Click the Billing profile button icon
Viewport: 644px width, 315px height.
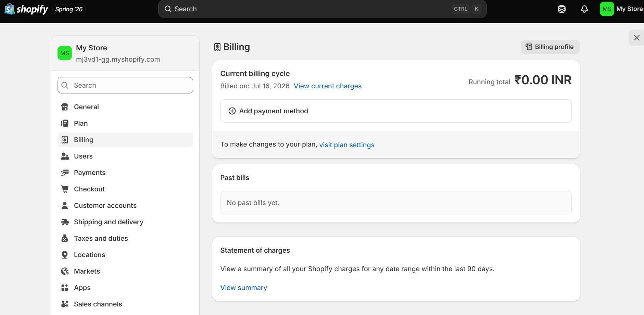point(529,47)
